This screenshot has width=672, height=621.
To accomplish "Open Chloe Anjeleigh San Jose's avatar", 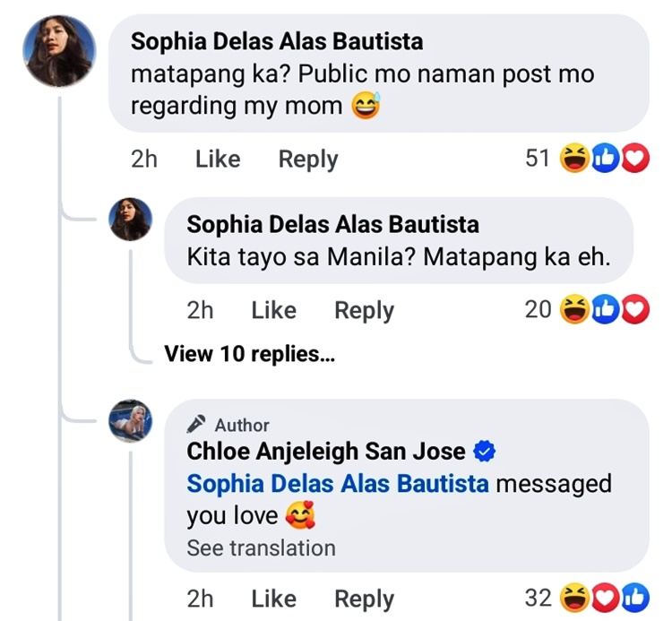I will click(130, 421).
